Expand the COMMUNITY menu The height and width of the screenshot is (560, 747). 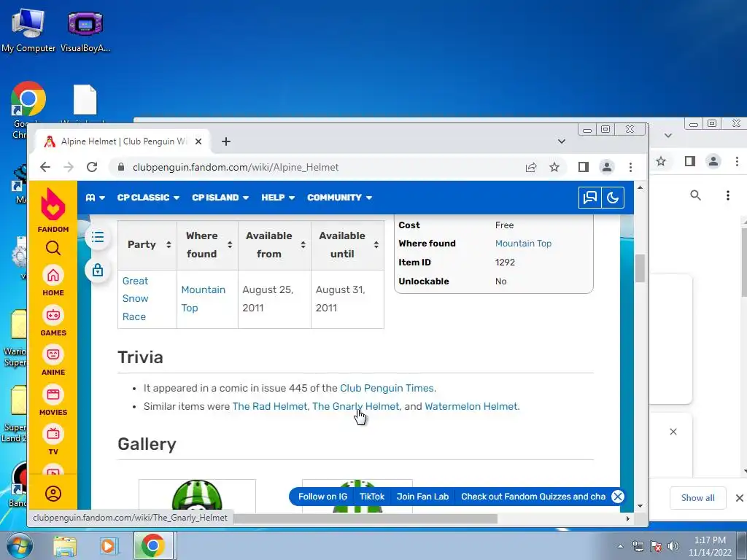tap(339, 198)
